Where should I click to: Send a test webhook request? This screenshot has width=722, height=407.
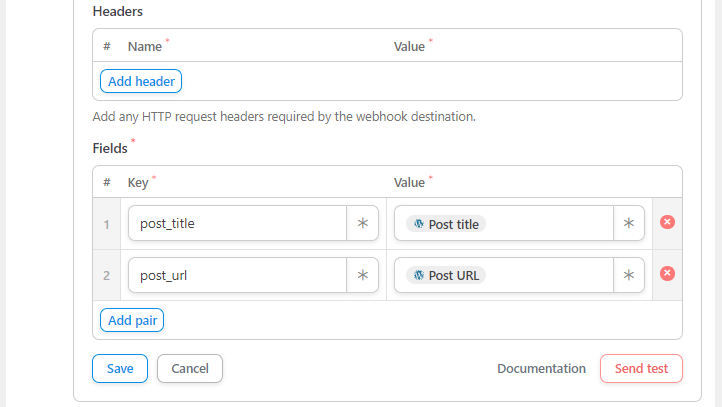[x=641, y=368]
